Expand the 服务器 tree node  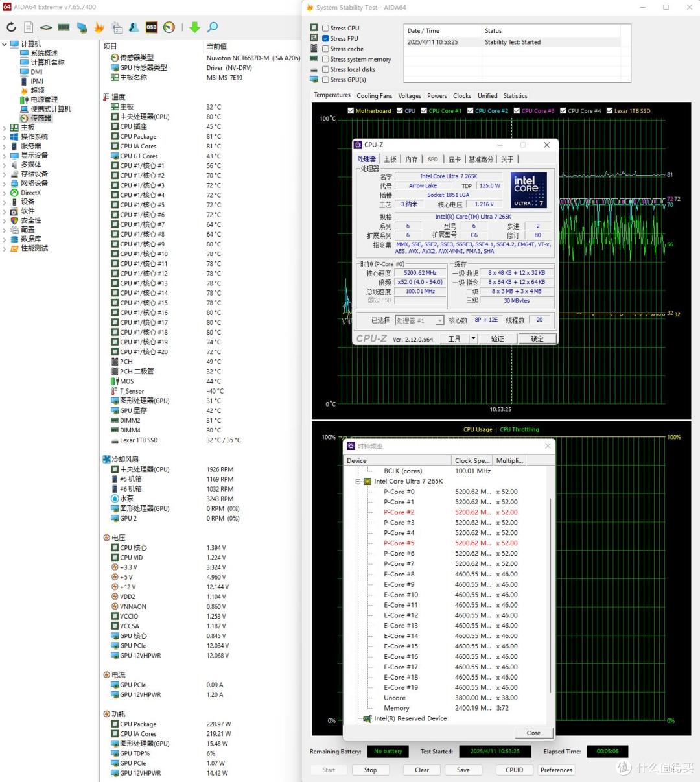(5, 146)
